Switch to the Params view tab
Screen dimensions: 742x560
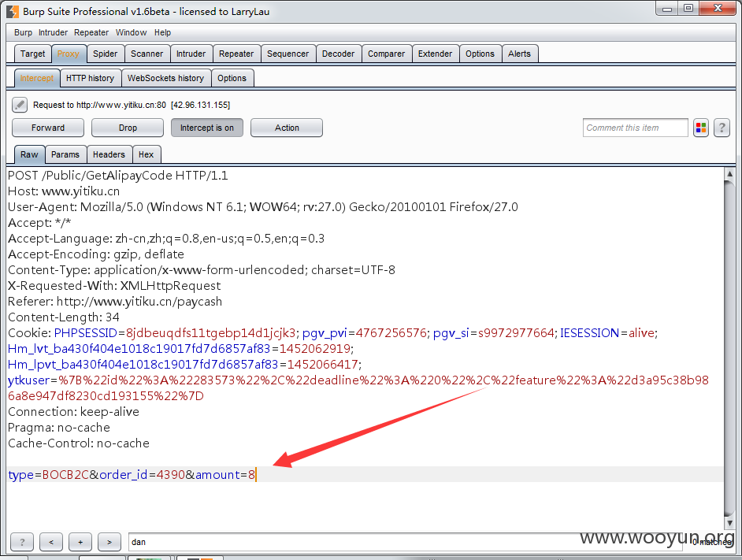click(x=65, y=155)
